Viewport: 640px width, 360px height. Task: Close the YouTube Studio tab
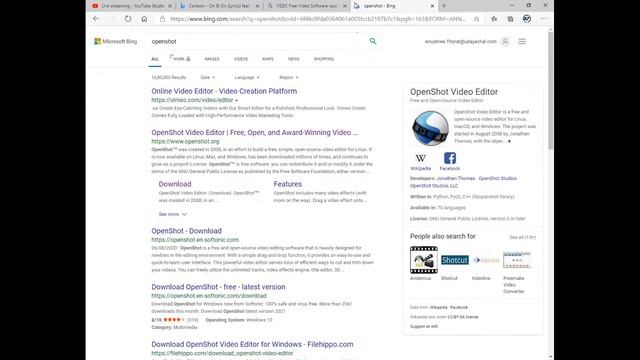point(170,6)
